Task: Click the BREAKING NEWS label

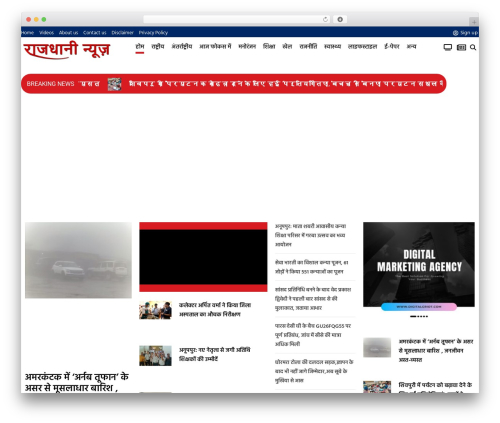Action: [50, 84]
